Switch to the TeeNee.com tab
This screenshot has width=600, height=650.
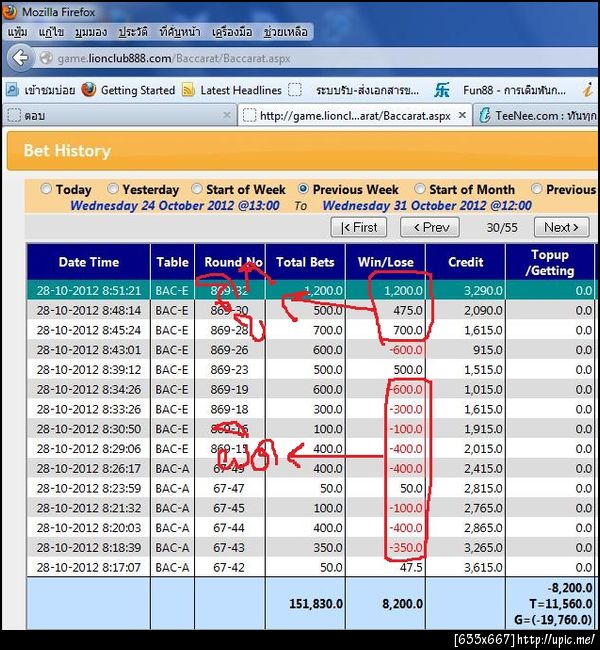[537, 115]
